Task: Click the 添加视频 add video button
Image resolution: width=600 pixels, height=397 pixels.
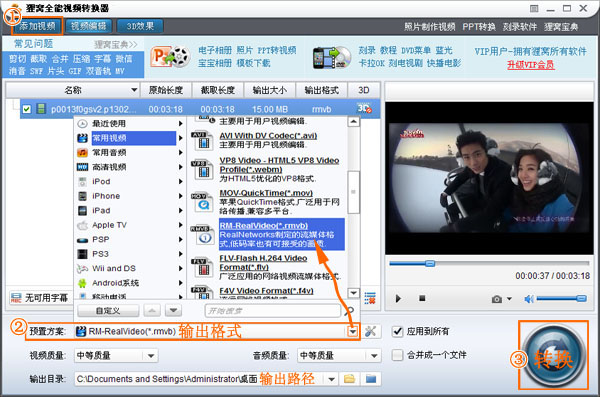Action: (x=37, y=26)
